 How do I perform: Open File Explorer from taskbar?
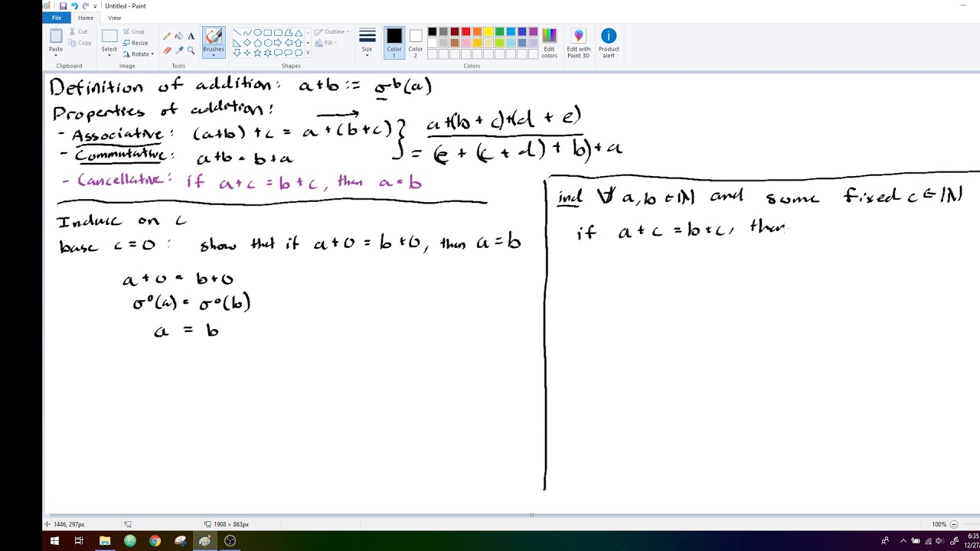pyautogui.click(x=105, y=541)
